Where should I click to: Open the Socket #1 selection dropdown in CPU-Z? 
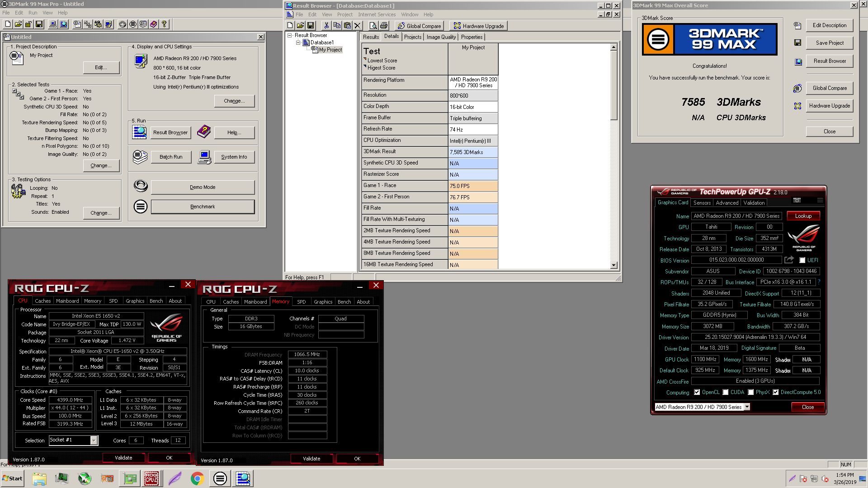94,440
